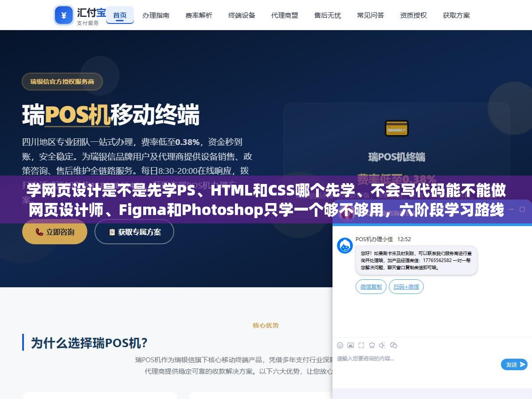This screenshot has width=532, height=399.
Task: Click the 瑞银信官方授权服务商 badge
Action: [62, 82]
